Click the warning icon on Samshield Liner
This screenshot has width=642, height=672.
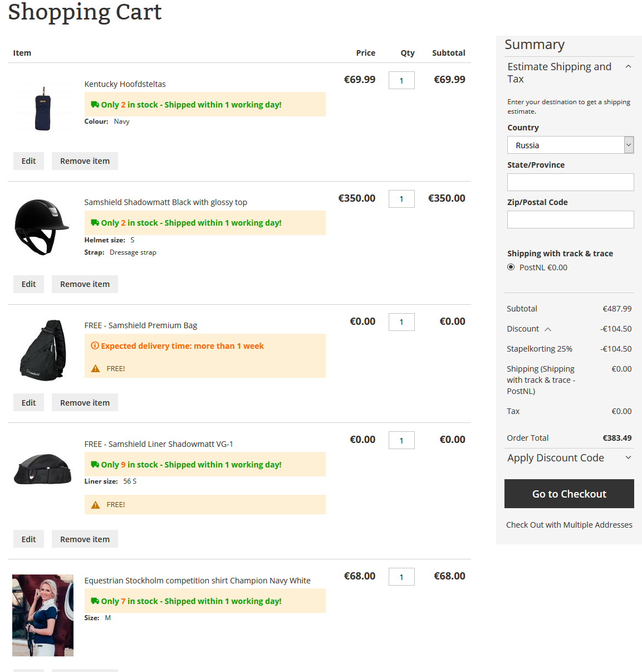tap(96, 505)
